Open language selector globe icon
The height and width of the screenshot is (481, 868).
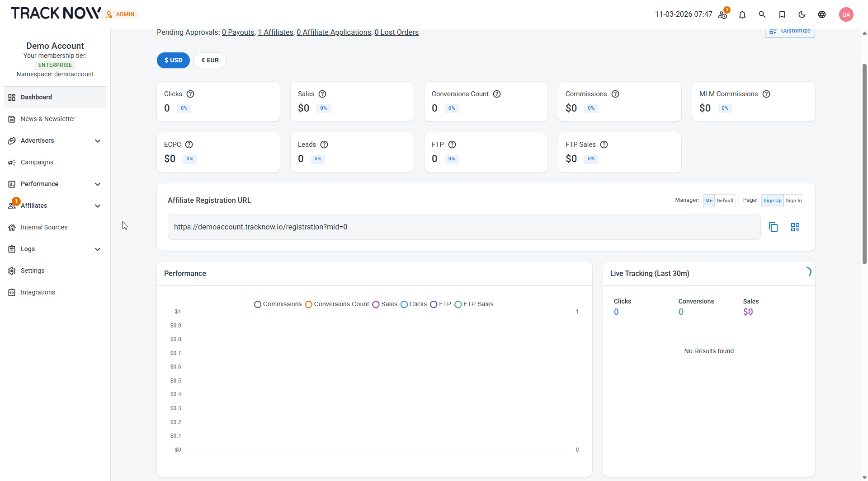tap(821, 14)
